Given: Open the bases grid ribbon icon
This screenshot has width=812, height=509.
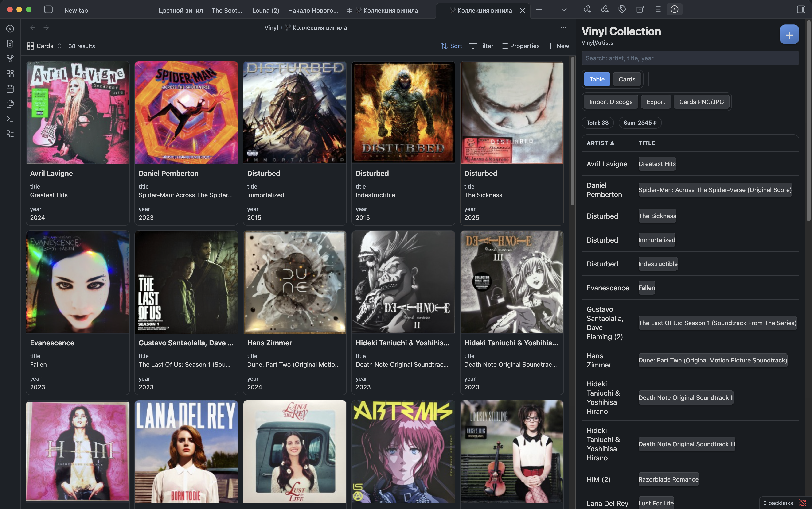Looking at the screenshot, I should click(10, 74).
